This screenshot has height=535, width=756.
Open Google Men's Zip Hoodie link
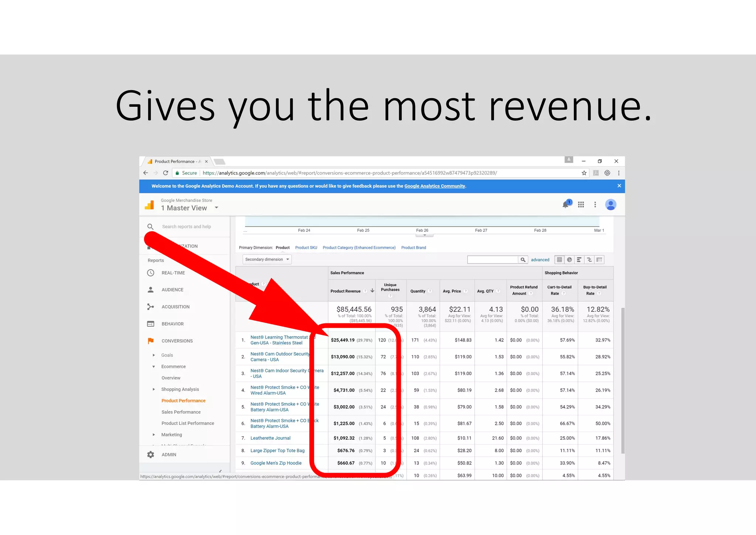point(276,463)
